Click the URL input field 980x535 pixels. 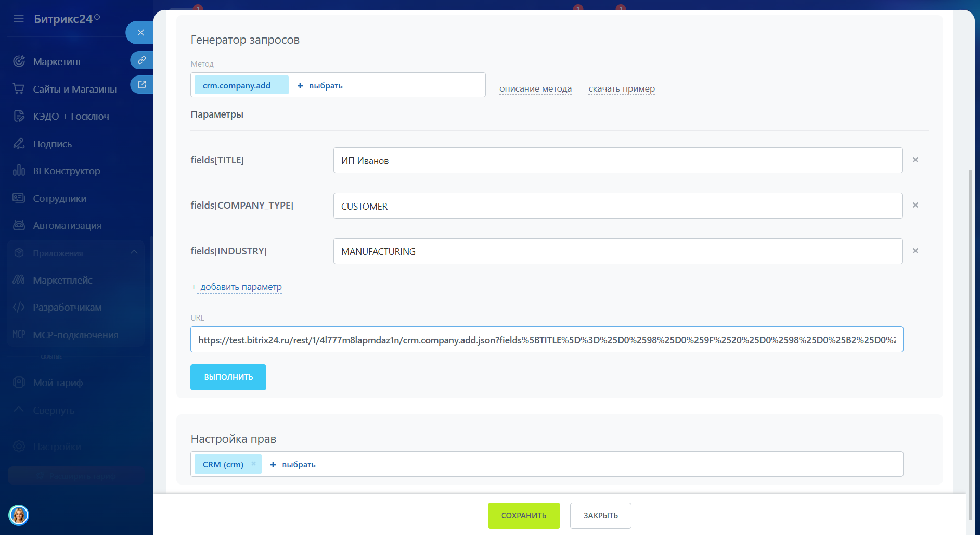point(546,340)
